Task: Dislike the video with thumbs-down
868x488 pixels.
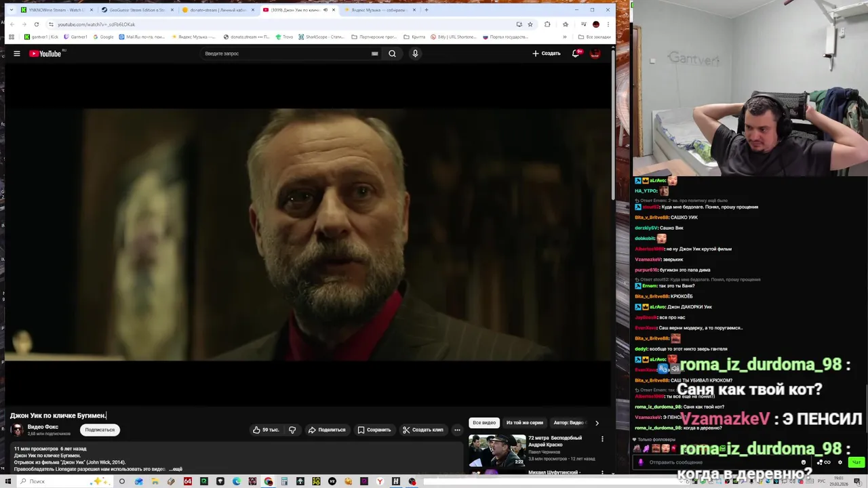Action: (292, 430)
